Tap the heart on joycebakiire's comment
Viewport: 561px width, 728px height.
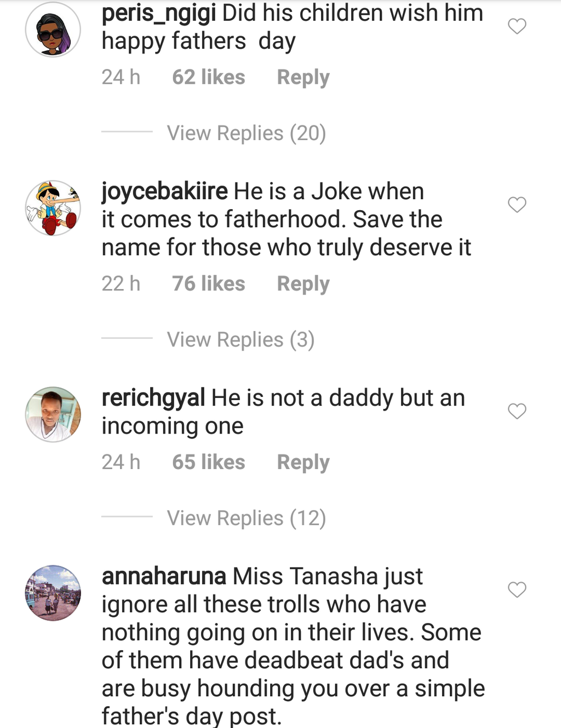click(x=517, y=205)
